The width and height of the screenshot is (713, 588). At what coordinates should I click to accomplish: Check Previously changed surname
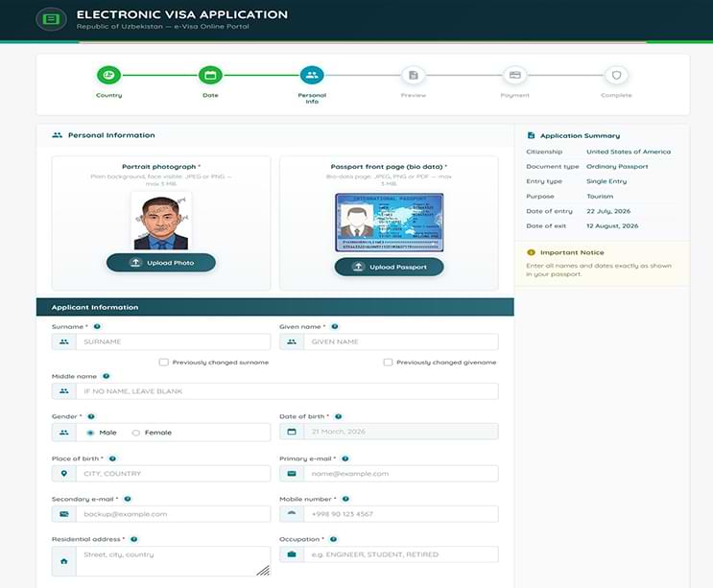pyautogui.click(x=164, y=363)
